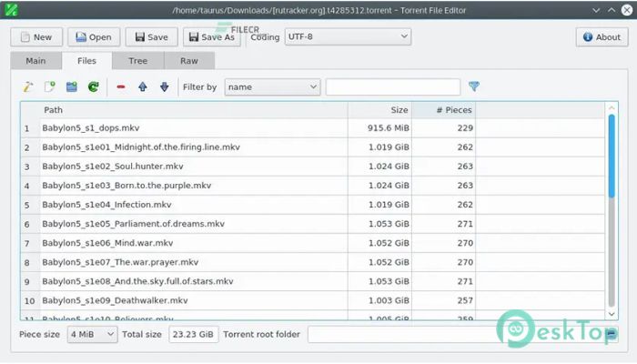637x364 pixels.
Task: Move file up with blue up arrow
Action: (143, 86)
